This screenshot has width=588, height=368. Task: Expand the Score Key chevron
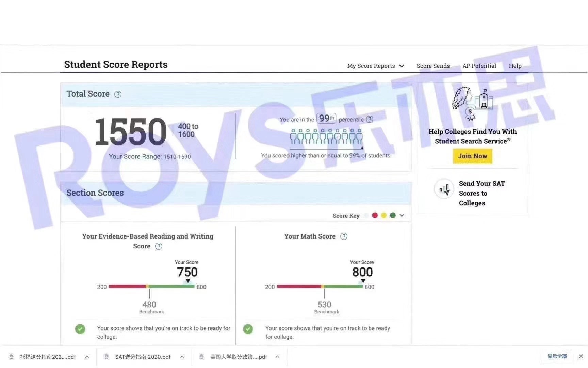click(x=402, y=215)
